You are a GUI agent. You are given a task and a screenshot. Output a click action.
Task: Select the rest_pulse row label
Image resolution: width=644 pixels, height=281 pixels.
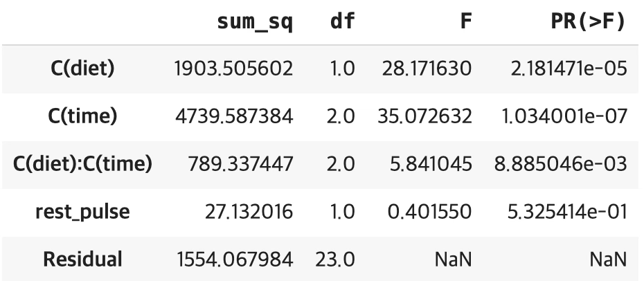[82, 212]
